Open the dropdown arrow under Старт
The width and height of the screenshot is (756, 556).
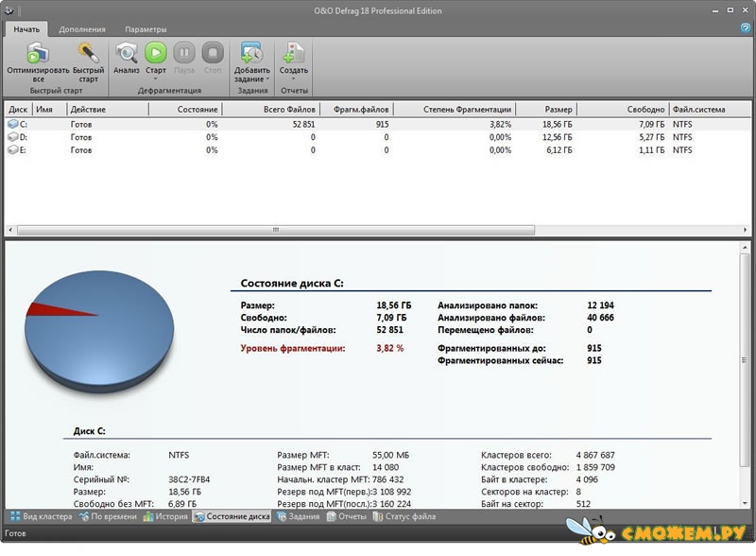click(156, 79)
